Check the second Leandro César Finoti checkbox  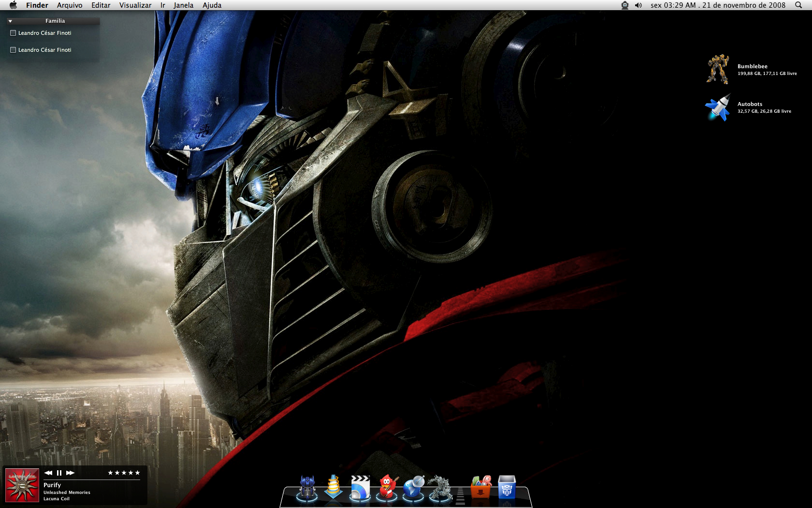[x=13, y=50]
